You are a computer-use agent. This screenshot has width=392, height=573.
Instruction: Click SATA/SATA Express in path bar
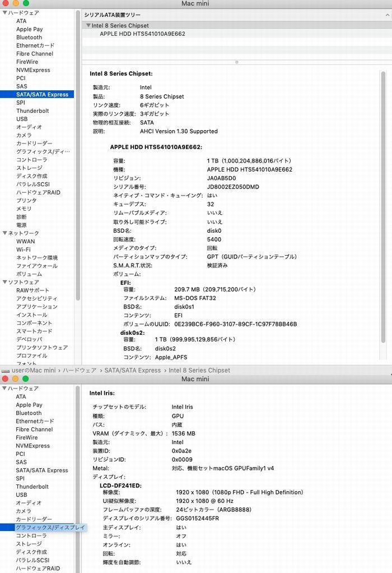point(133,370)
